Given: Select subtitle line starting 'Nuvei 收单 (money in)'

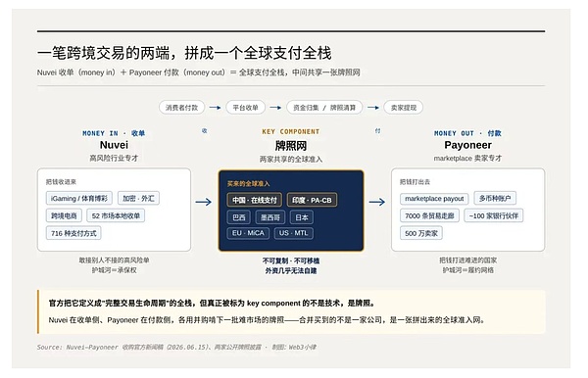Looking at the screenshot, I should [x=198, y=72].
